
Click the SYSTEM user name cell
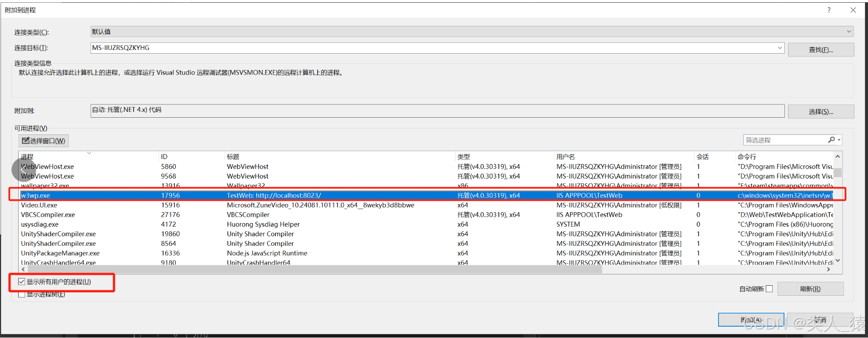568,224
